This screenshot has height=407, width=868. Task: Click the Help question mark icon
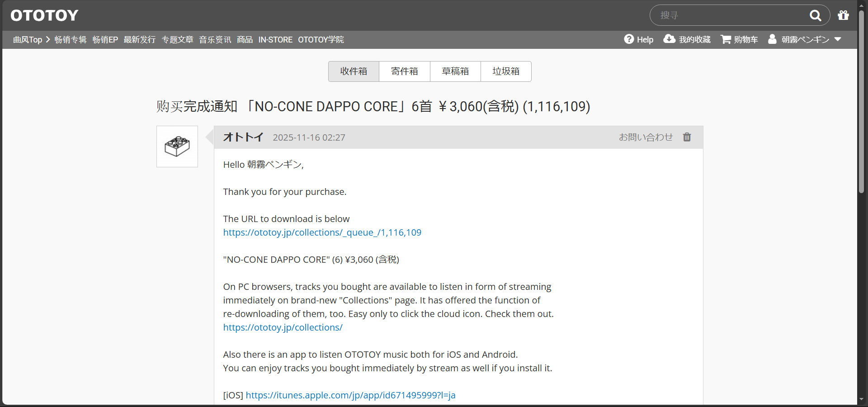629,39
